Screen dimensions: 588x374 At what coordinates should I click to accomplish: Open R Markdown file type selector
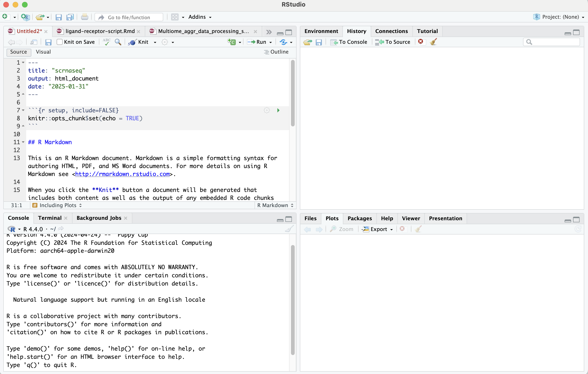click(x=275, y=205)
